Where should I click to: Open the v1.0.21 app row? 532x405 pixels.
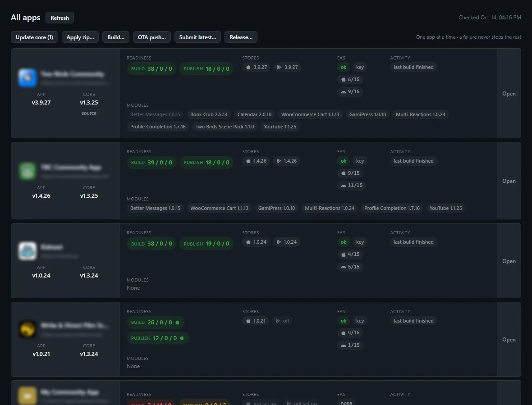[509, 340]
